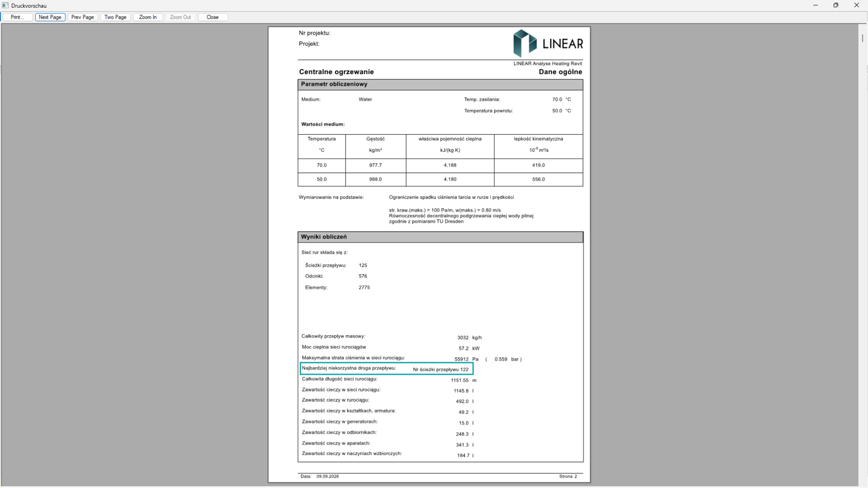The height and width of the screenshot is (488, 868).
Task: Minimize the Druckvorschau window
Action: [x=815, y=5]
